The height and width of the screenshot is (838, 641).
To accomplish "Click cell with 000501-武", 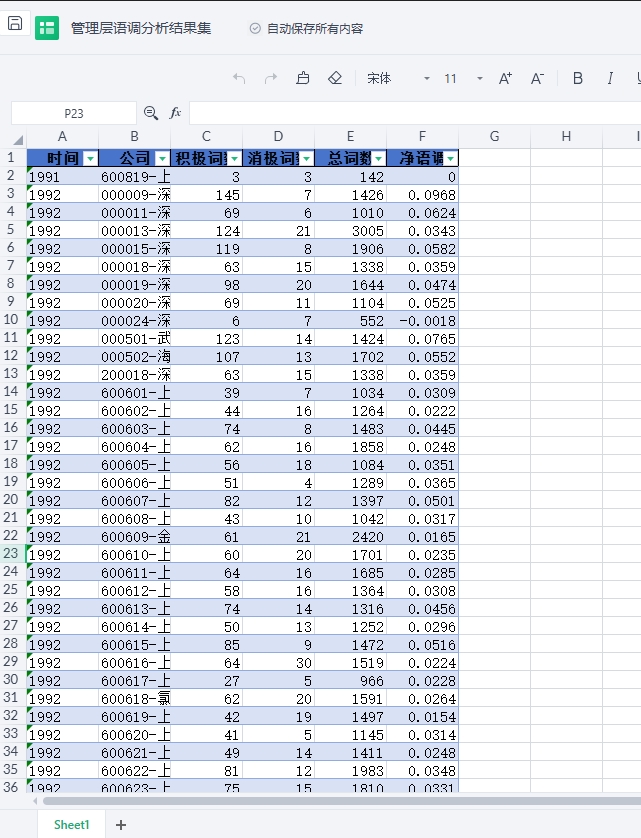I will 134,339.
